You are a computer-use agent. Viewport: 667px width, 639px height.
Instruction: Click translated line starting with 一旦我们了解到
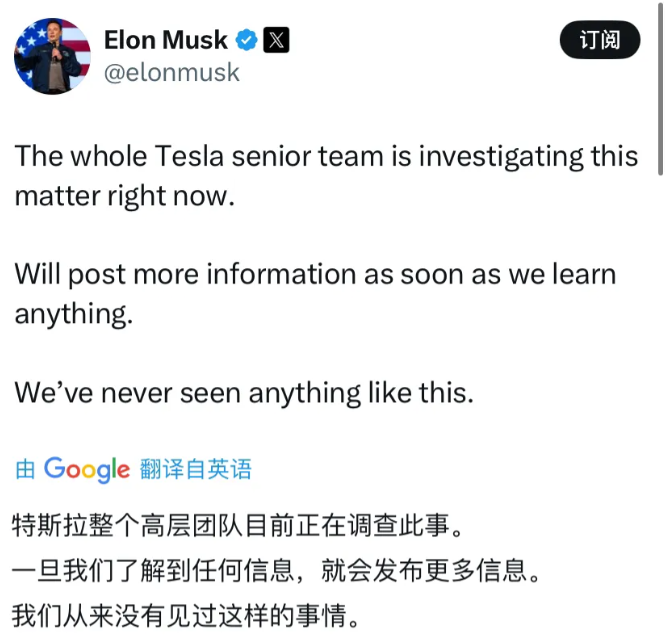276,571
